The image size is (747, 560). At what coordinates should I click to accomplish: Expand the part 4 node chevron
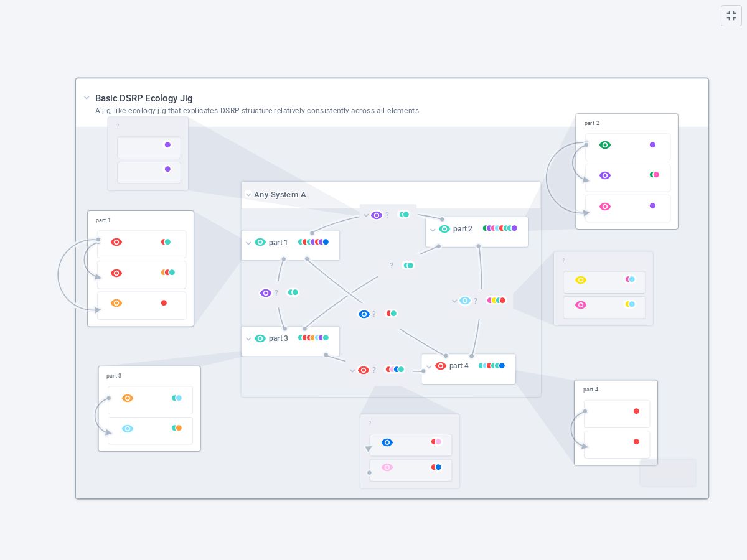click(x=429, y=367)
